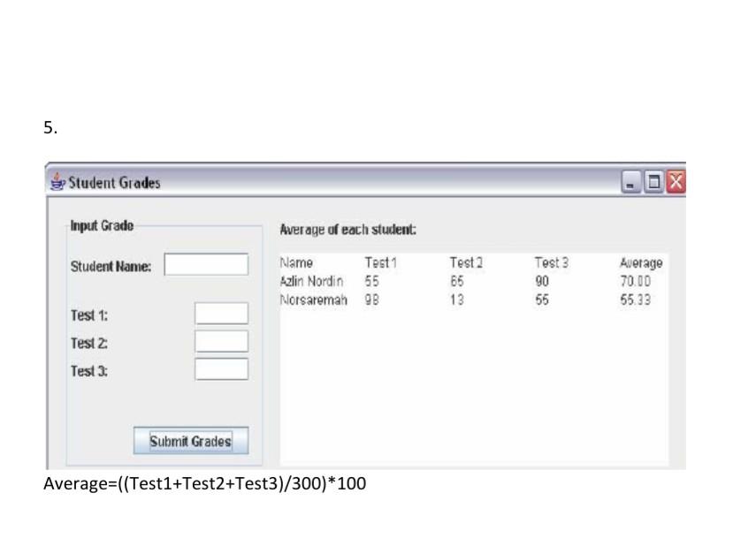The width and height of the screenshot is (756, 546).
Task: Click the Java coffee cup icon in title bar
Action: click(57, 182)
